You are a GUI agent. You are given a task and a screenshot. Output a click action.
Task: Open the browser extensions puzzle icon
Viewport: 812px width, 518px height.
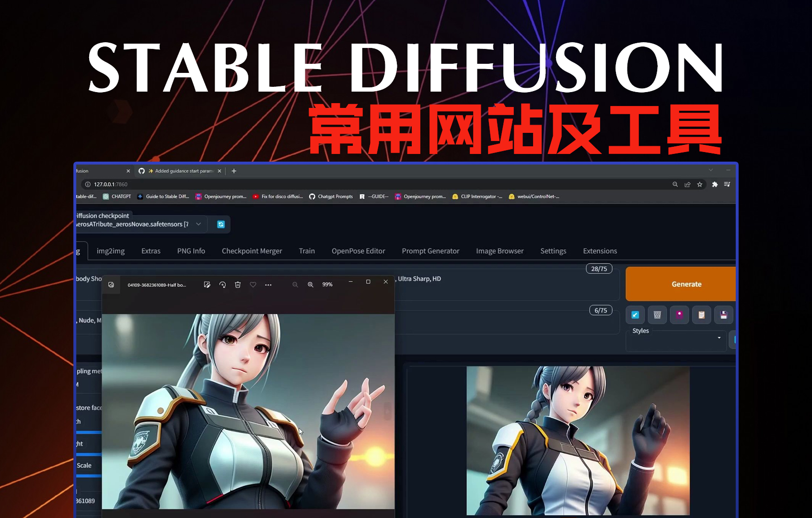[715, 184]
